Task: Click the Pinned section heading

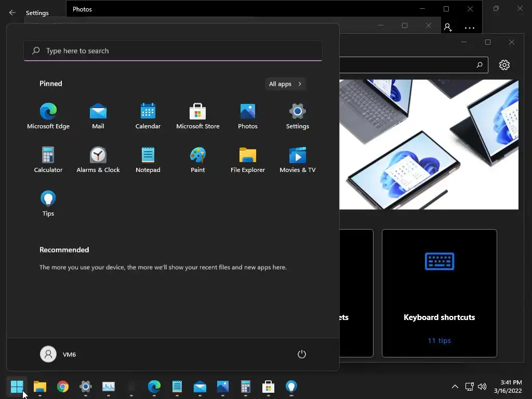Action: point(51,84)
